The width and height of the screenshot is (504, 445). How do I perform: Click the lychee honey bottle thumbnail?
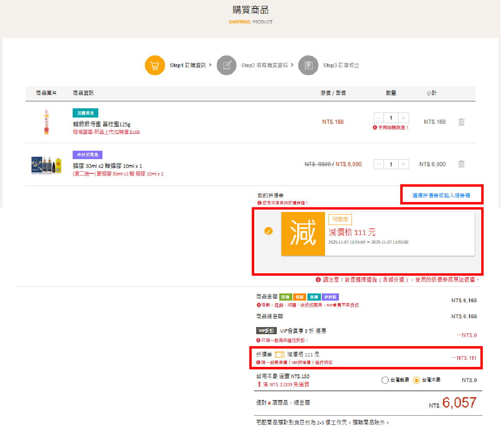(46, 122)
